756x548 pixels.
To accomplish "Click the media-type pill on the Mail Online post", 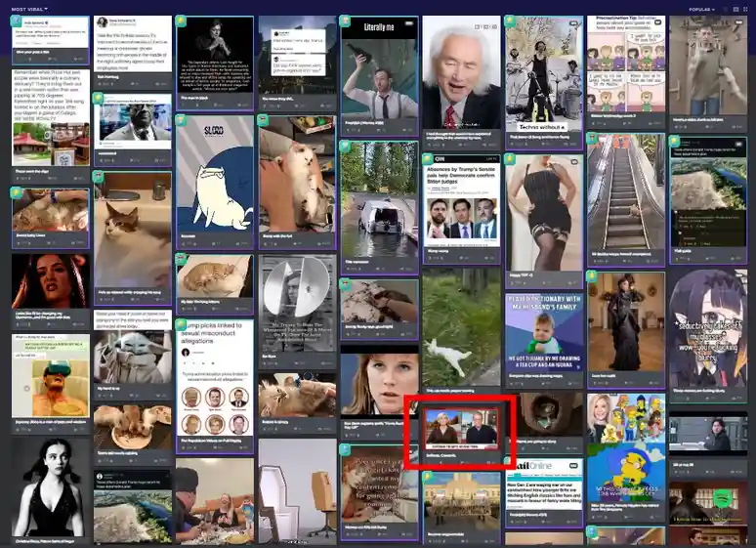I will coord(573,466).
